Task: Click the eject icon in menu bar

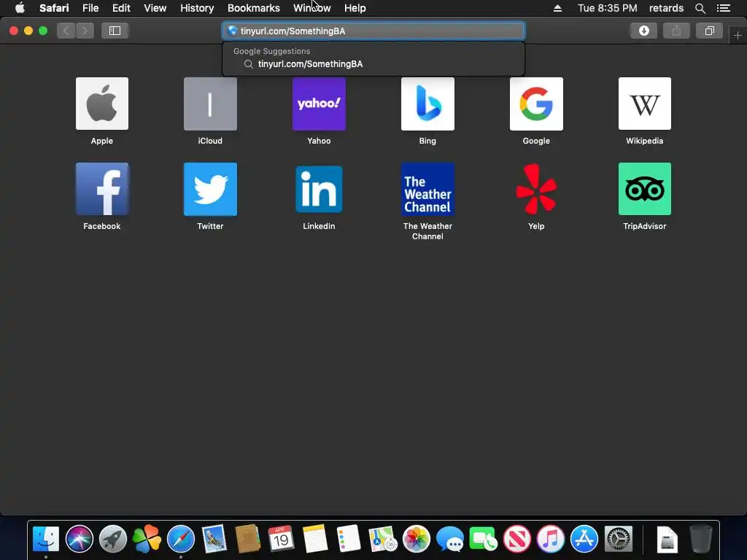Action: [557, 8]
